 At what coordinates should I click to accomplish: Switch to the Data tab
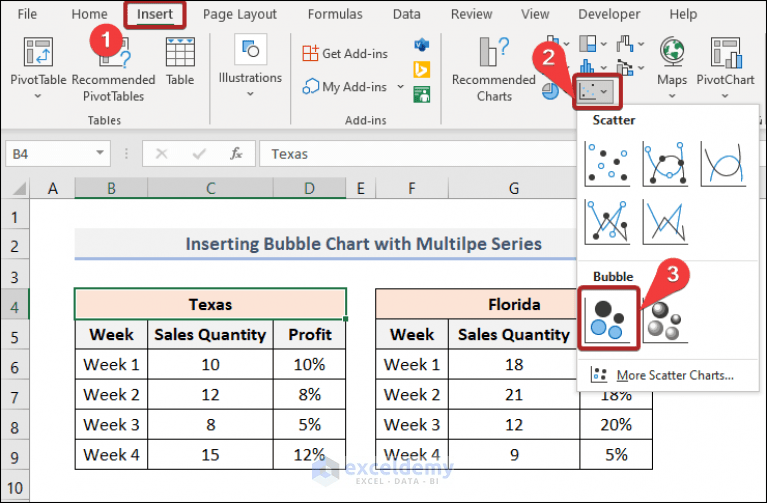(x=406, y=14)
